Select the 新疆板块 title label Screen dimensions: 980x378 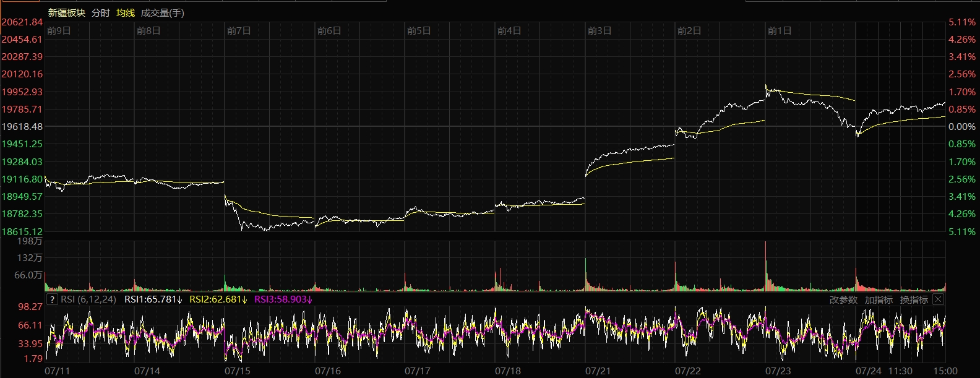(66, 13)
